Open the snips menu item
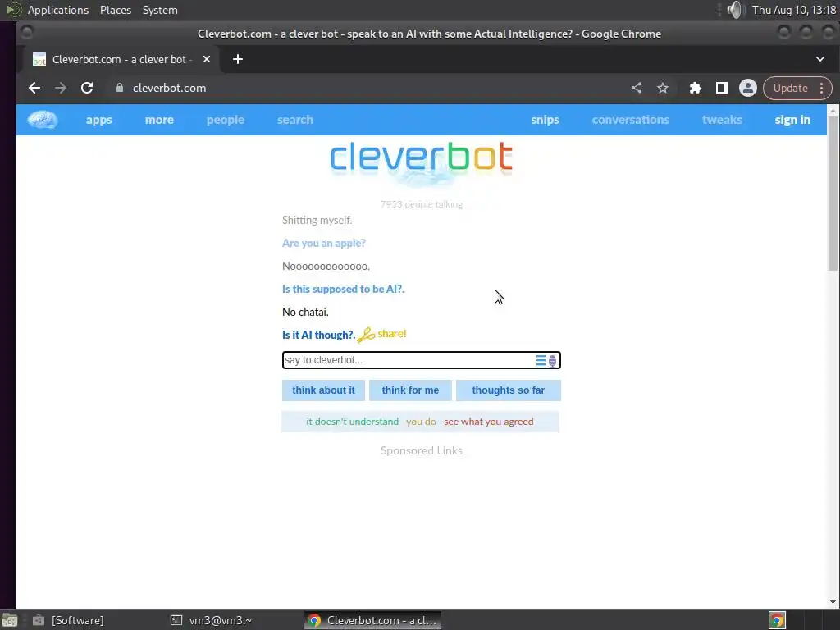This screenshot has height=630, width=840. point(545,120)
